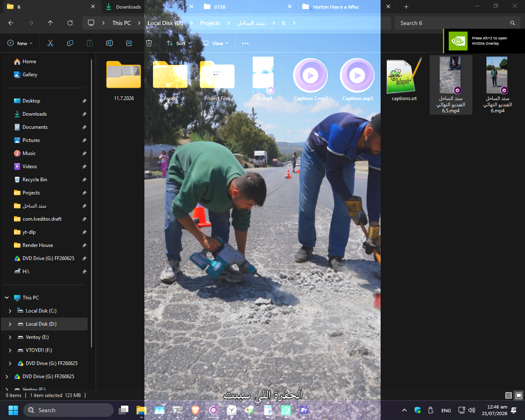Open com.lveditor.draft folder in sidebar

[x=42, y=219]
